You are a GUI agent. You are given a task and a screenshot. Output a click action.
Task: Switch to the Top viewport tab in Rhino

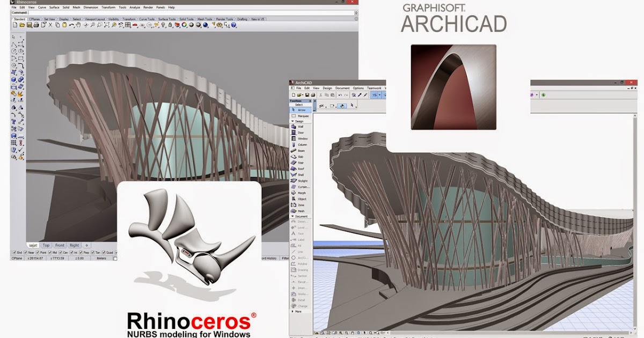click(x=46, y=245)
